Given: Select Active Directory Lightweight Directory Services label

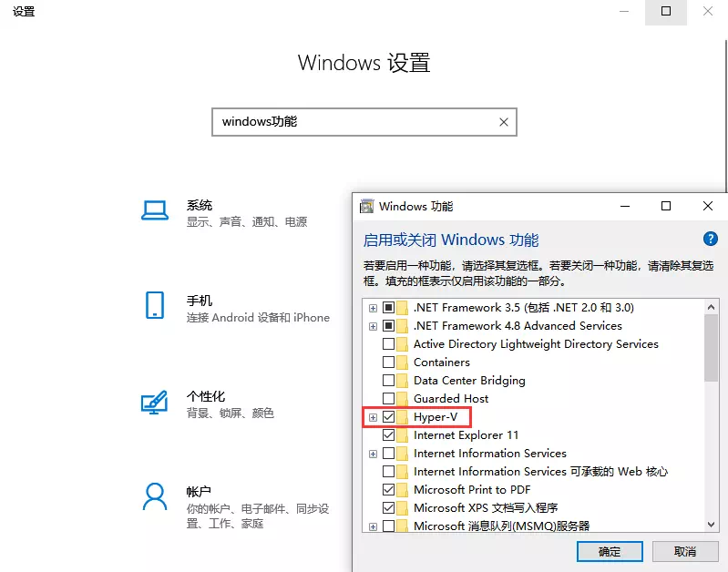Looking at the screenshot, I should tap(536, 344).
